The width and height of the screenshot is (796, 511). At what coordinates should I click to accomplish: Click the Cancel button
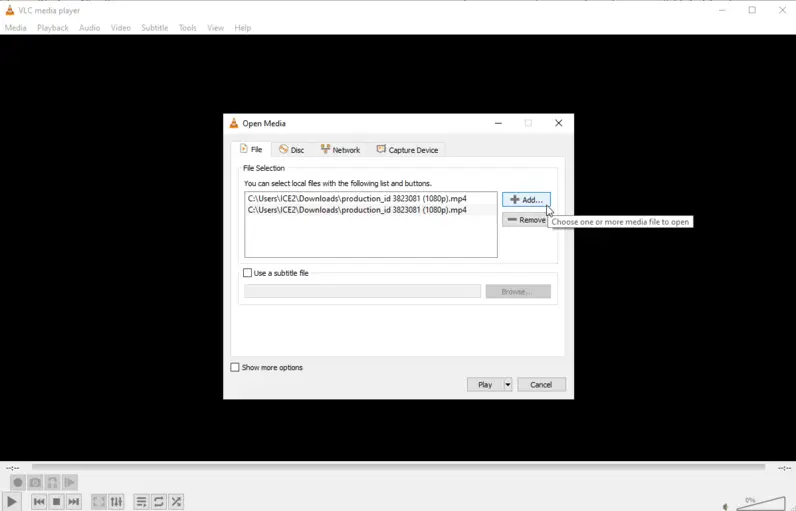[x=541, y=385]
